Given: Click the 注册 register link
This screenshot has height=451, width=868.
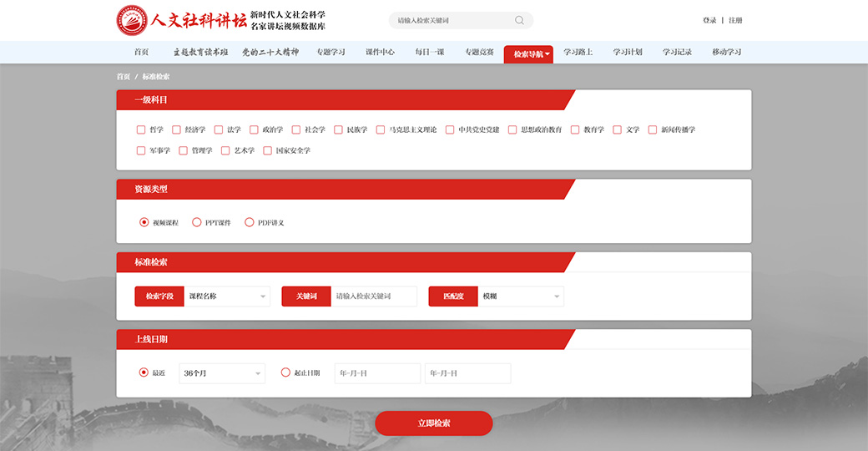Looking at the screenshot, I should click(x=735, y=20).
